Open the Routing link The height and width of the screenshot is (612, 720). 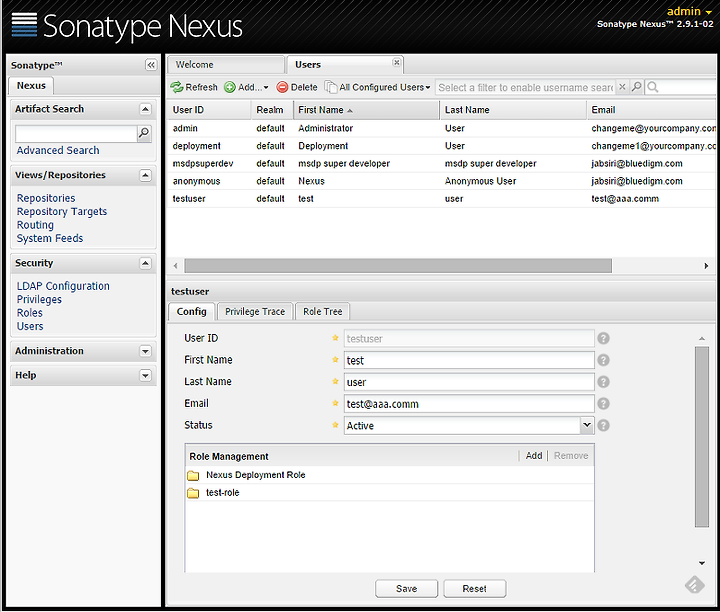(x=35, y=225)
